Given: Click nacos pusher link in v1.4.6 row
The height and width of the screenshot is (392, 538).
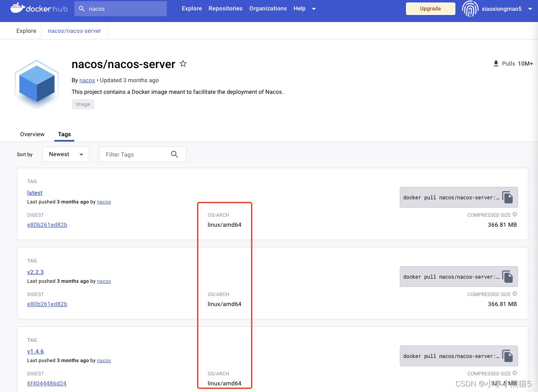Looking at the screenshot, I should coord(104,360).
